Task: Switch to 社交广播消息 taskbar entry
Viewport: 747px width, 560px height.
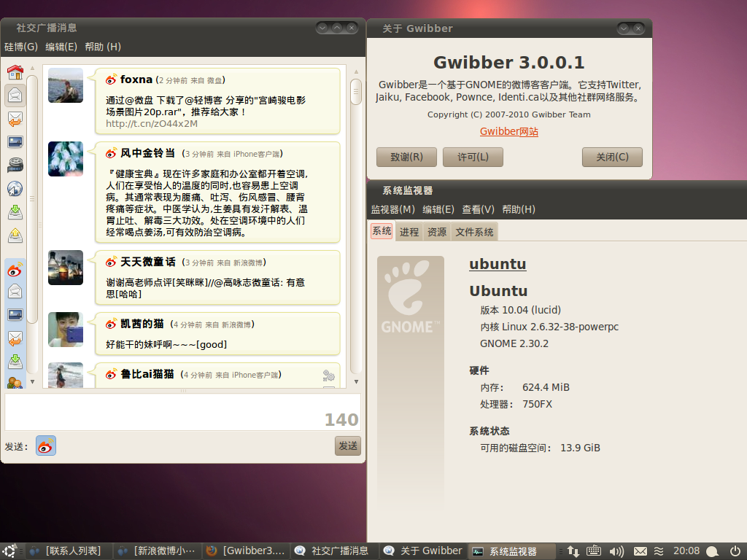Action: click(334, 551)
